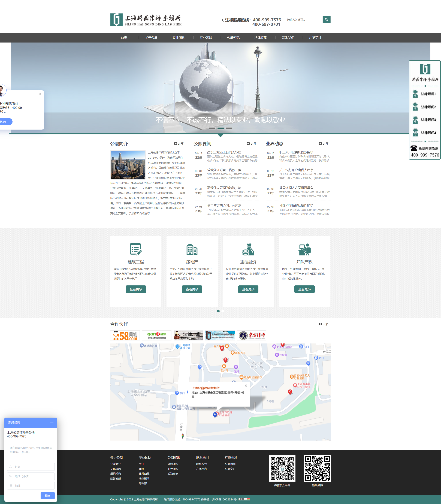Viewport: 441px width, 504px height.
Task: Close the map address info popup
Action: coord(246,385)
